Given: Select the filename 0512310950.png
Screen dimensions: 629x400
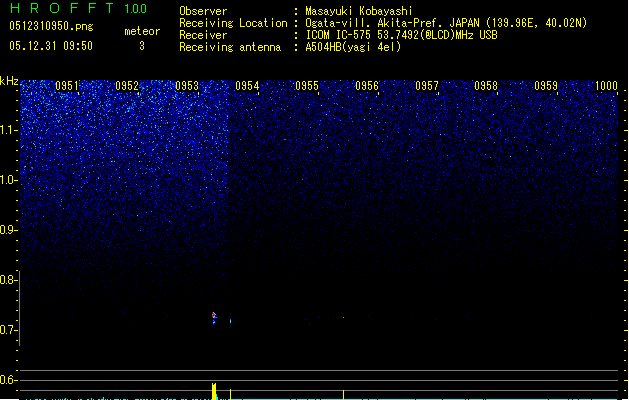Looking at the screenshot, I should pos(51,26).
